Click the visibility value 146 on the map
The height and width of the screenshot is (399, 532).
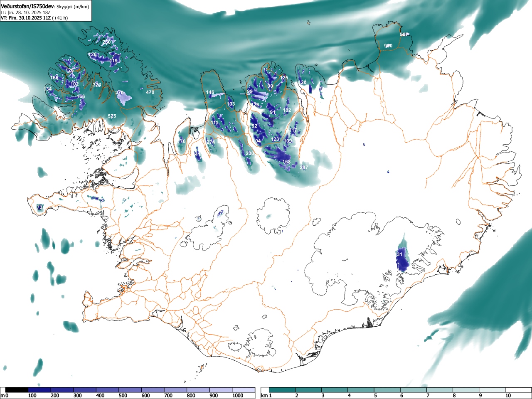tap(210, 92)
